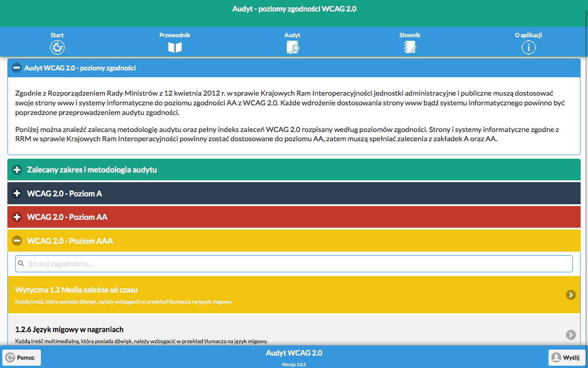This screenshot has height=368, width=588.
Task: Expand the WCAG 2.0 - Poziom A section
Action: [x=294, y=194]
